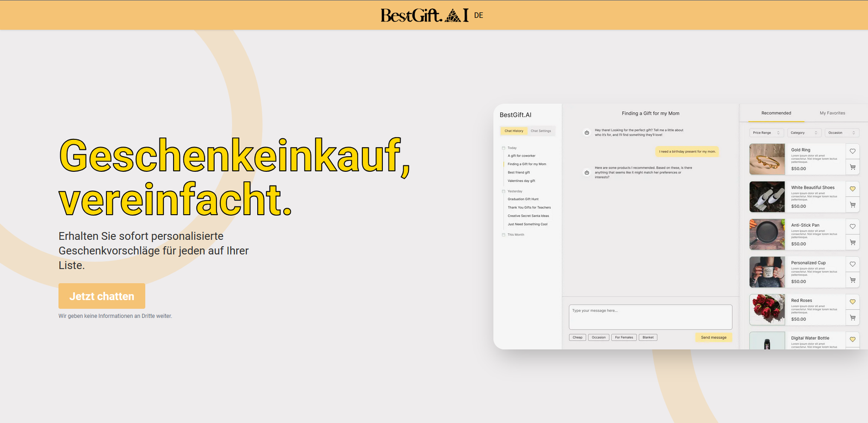868x423 pixels.
Task: Click 'Wir geben keine Informationen an Dritte weiter' text
Action: 115,316
